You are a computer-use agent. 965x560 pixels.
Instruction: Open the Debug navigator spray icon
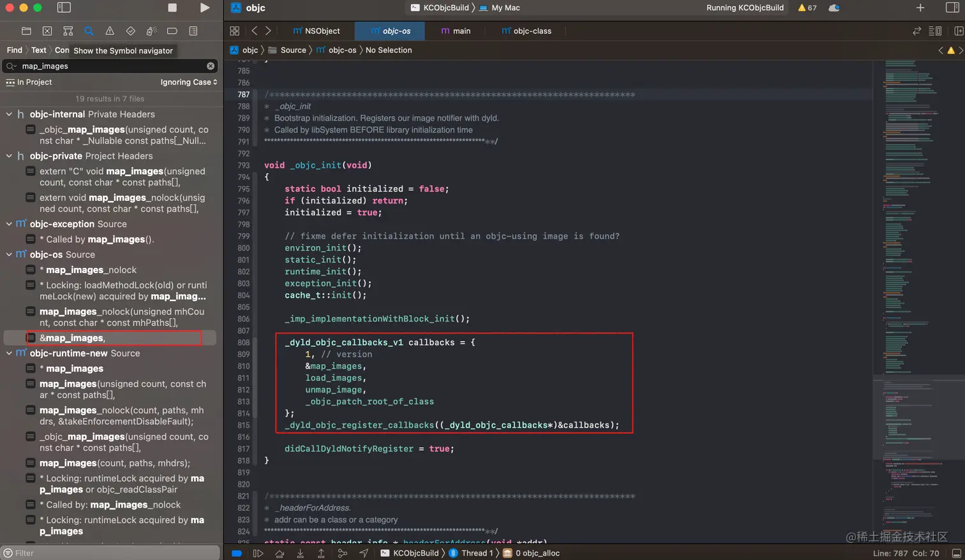click(151, 31)
